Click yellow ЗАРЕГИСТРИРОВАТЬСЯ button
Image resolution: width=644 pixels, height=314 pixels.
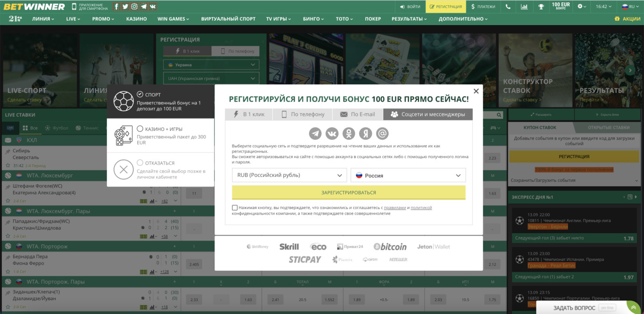pos(349,193)
